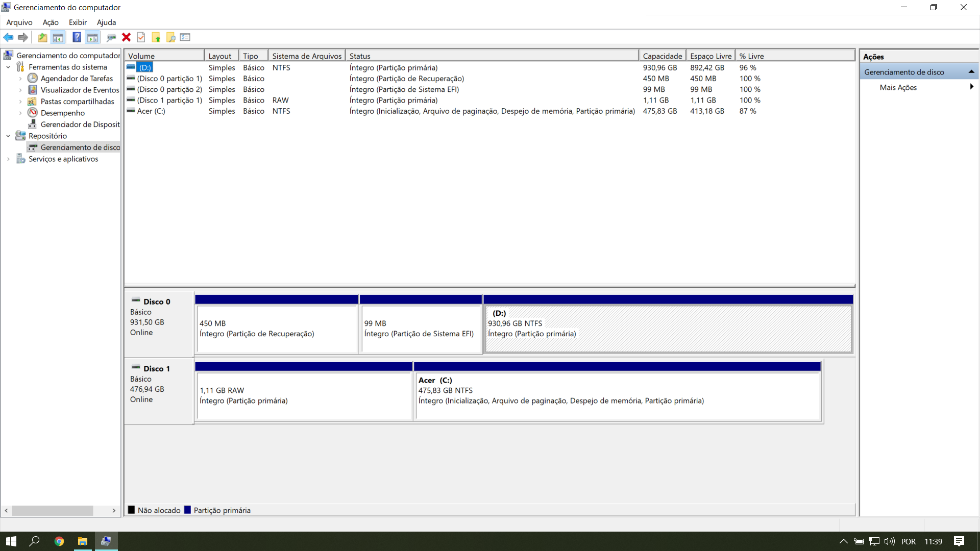980x551 pixels.
Task: Expand Pastas compartilhadas node
Action: click(20, 102)
